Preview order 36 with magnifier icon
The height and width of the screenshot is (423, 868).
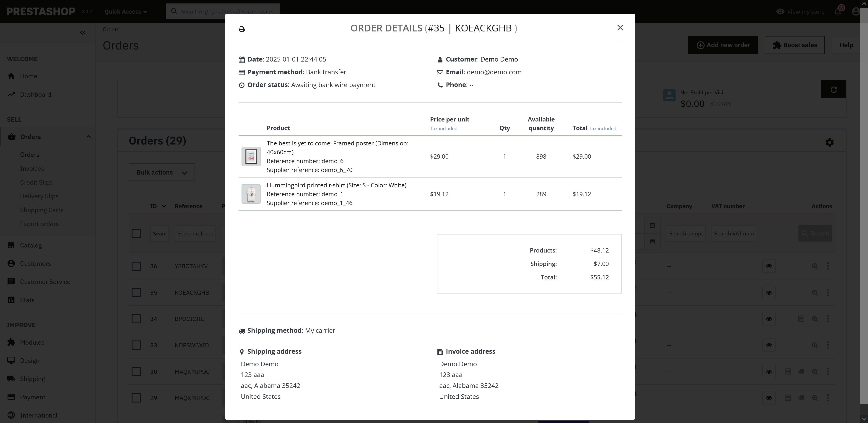click(815, 266)
